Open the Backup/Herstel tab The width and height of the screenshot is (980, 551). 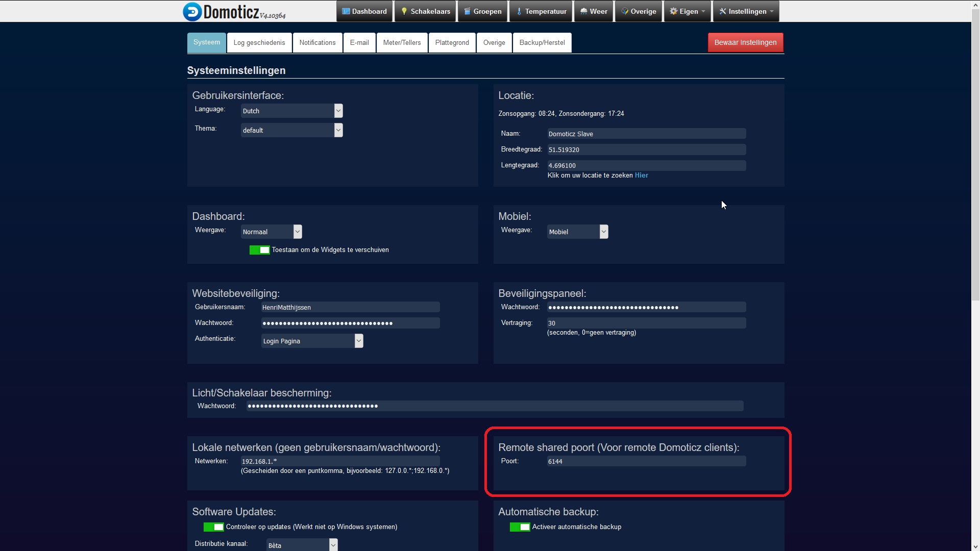tap(542, 43)
